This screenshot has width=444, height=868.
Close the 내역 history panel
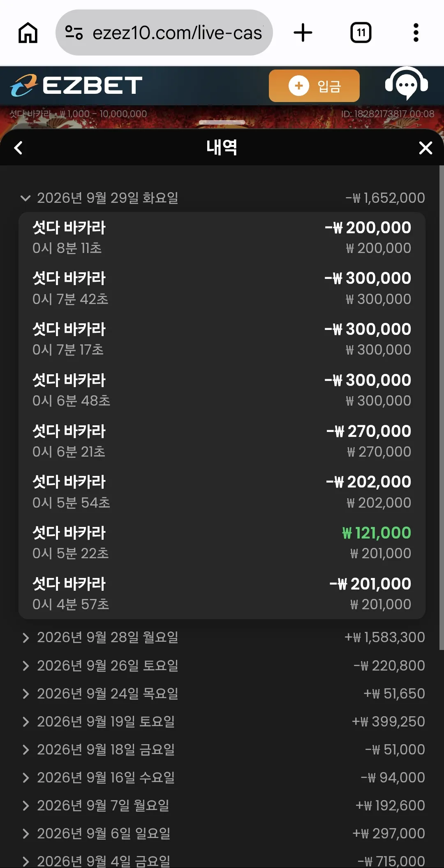point(425,148)
